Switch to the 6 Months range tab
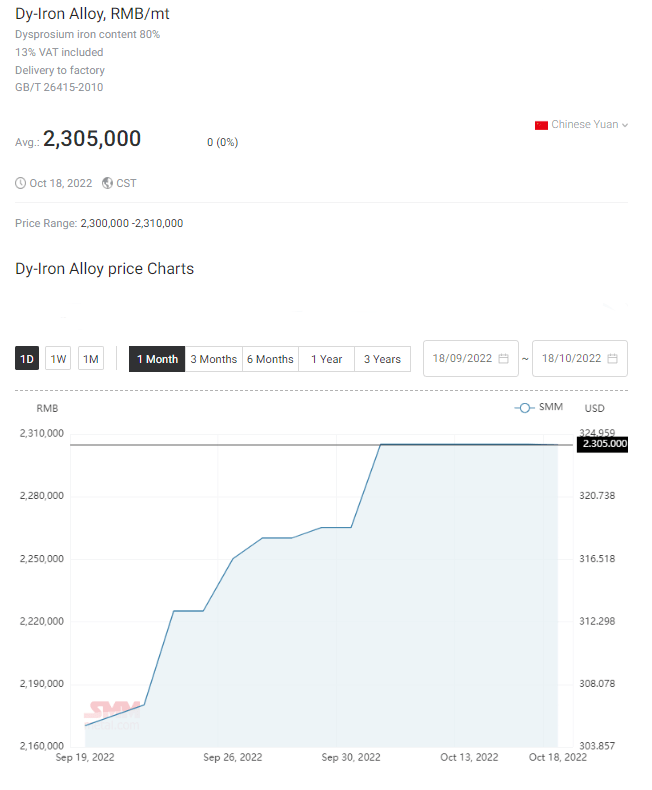This screenshot has height=790, width=652. [271, 359]
